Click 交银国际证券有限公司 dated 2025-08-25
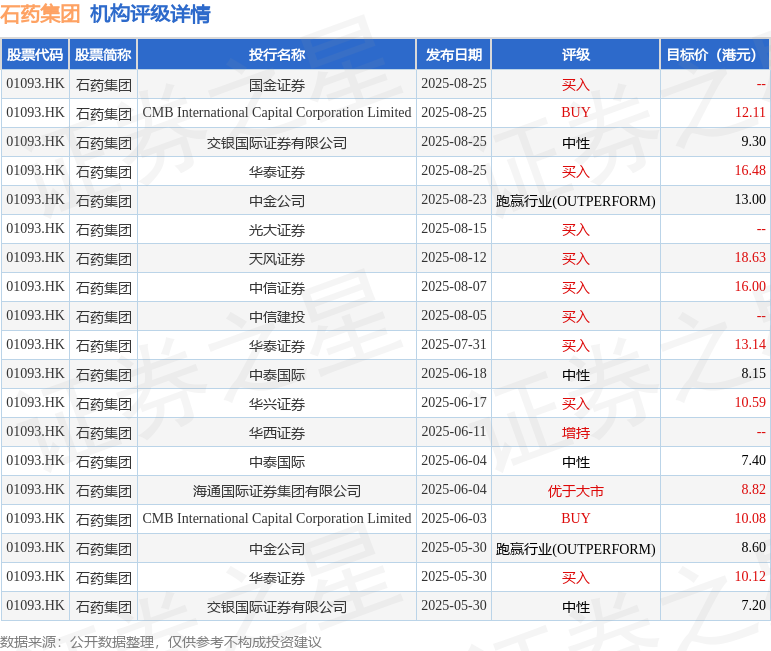The height and width of the screenshot is (651, 771). [x=277, y=143]
